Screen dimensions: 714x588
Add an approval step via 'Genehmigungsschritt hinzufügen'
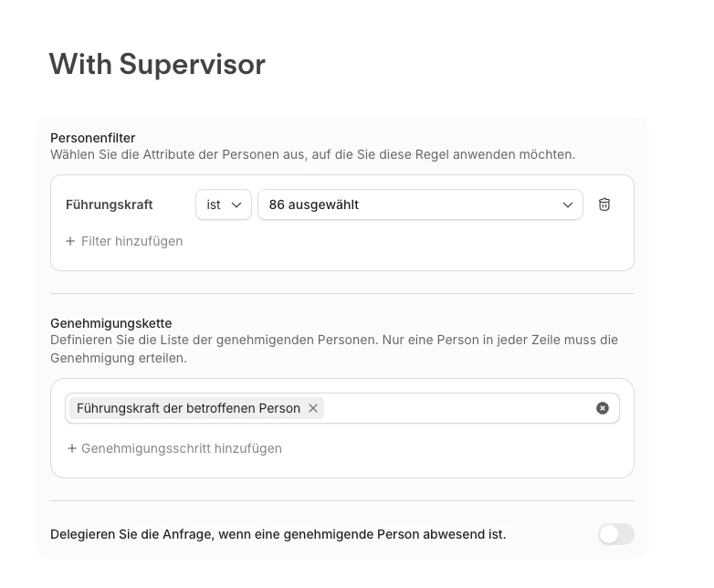[x=181, y=448]
